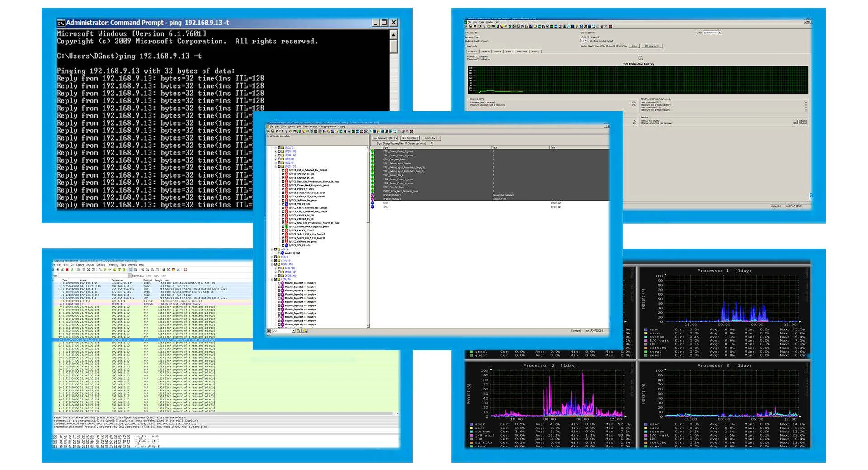Uncheck VTC2_Phone_Book_Corporate_press signal checkbox

[x=283, y=226]
